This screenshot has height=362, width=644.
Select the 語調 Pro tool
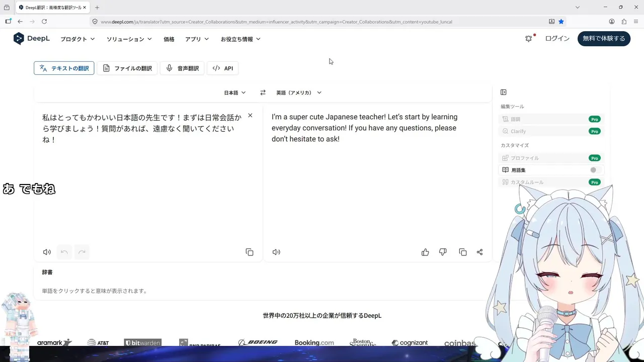[551, 119]
